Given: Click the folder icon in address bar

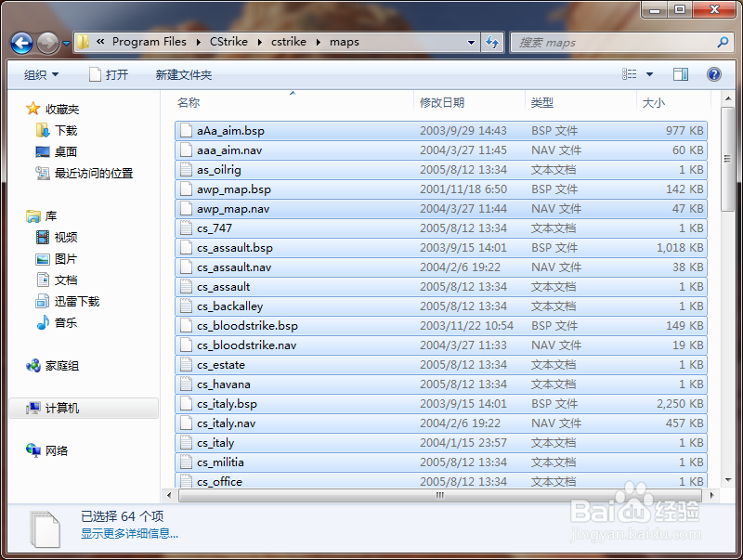Looking at the screenshot, I should [83, 42].
